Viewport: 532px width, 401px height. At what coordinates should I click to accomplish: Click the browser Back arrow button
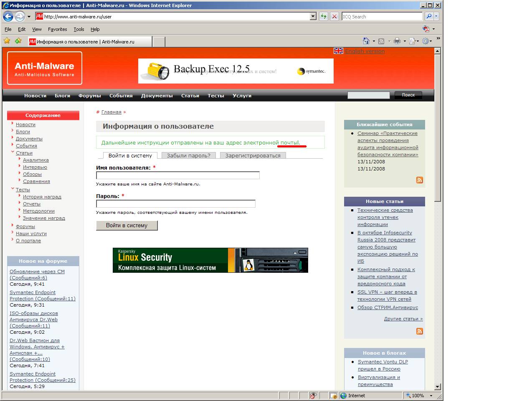click(8, 17)
